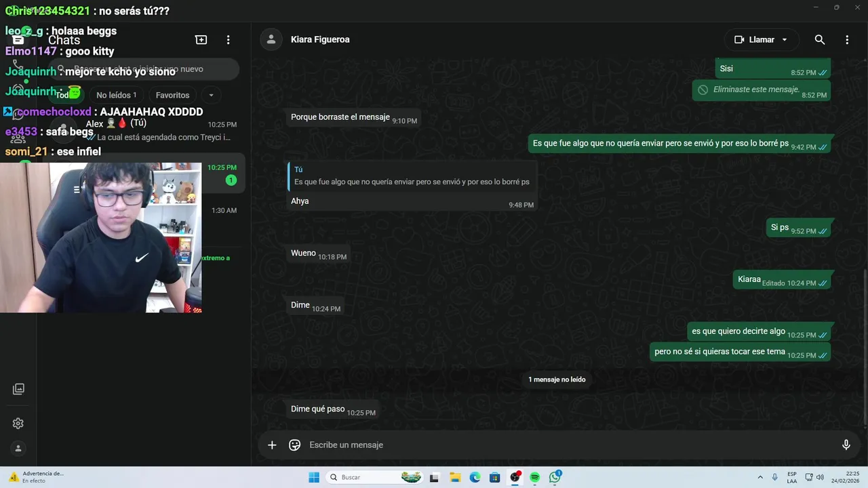The image size is (868, 488).
Task: Click Kiara Figueroa's contact avatar
Action: 271,39
